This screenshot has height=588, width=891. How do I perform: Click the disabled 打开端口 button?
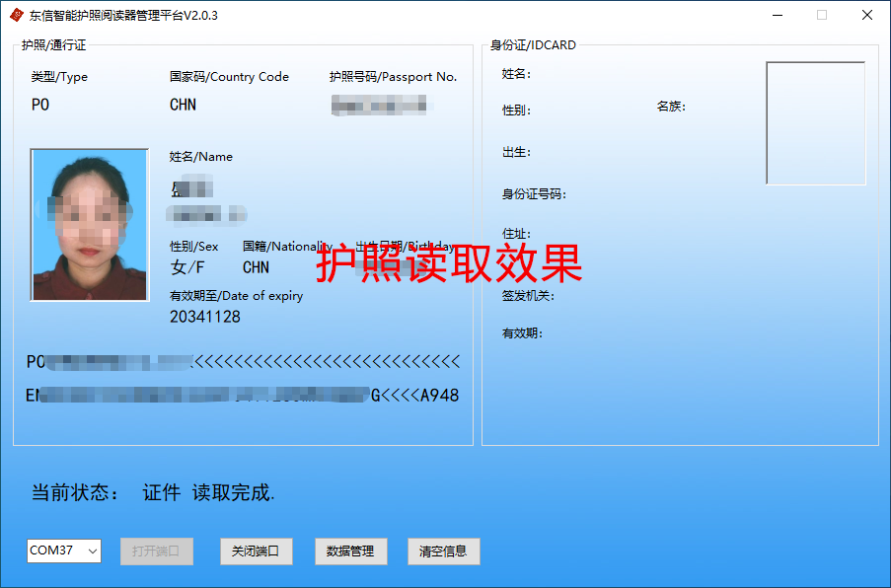click(155, 551)
